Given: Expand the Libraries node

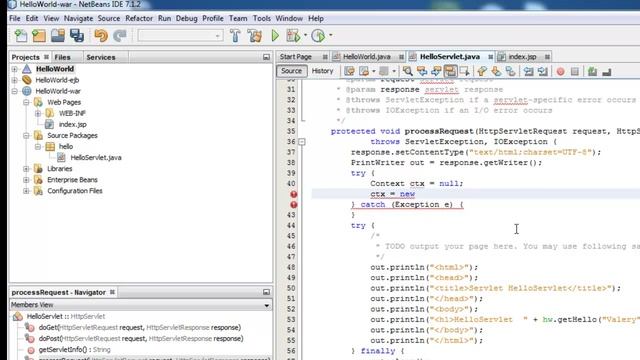Looking at the screenshot, I should [26, 169].
